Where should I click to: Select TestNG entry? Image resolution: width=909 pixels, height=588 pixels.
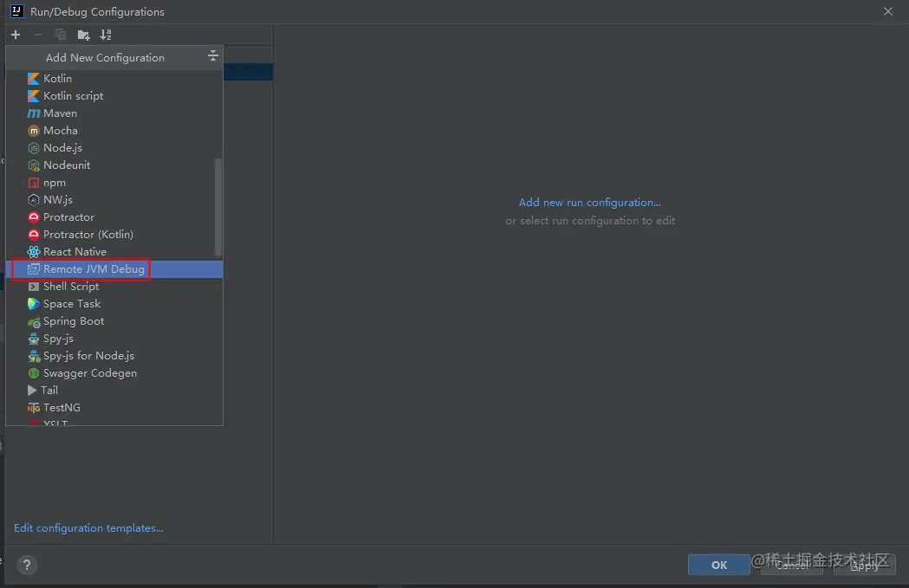(114, 408)
